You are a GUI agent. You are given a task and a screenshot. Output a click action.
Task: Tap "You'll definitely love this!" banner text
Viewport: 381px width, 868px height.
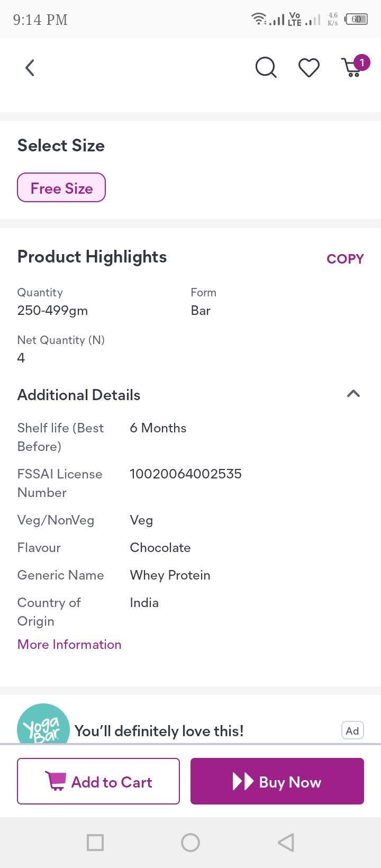[x=159, y=731]
